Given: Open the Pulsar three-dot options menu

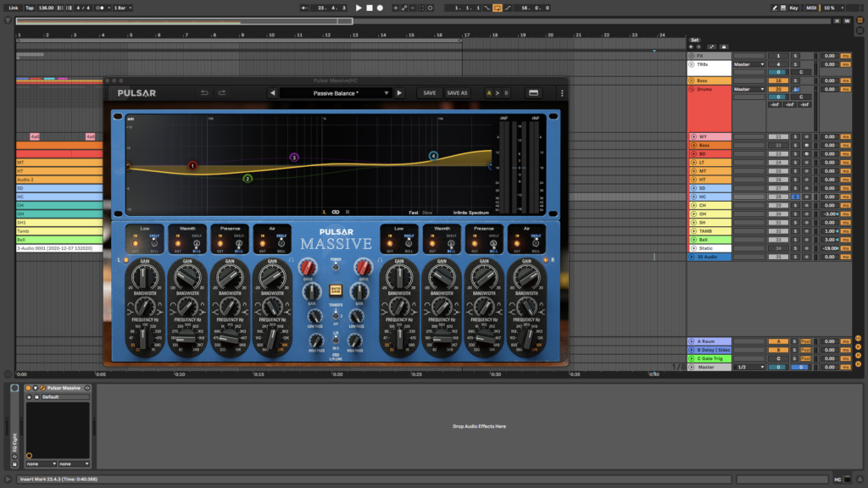Looking at the screenshot, I should pos(562,93).
